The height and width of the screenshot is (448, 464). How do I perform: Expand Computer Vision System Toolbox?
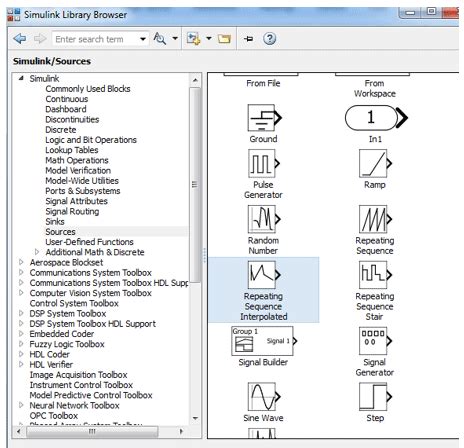pyautogui.click(x=21, y=293)
